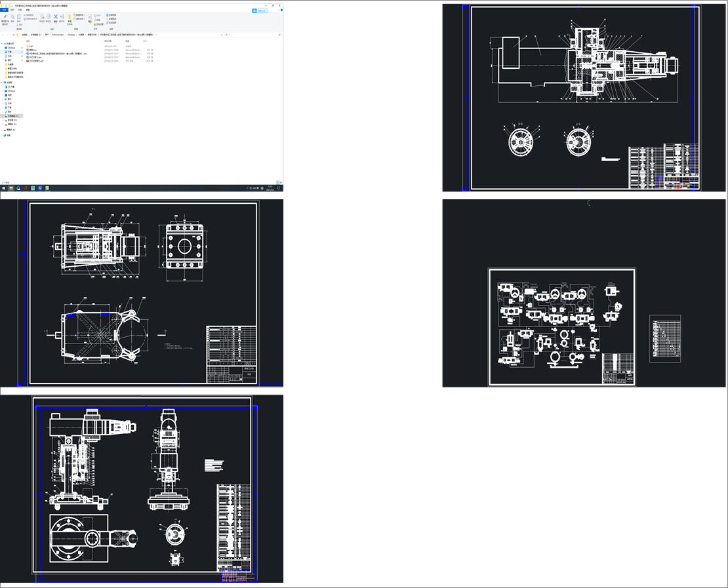Select the PDF file in the file list
Viewport: 728px width, 588px height.
(35, 61)
